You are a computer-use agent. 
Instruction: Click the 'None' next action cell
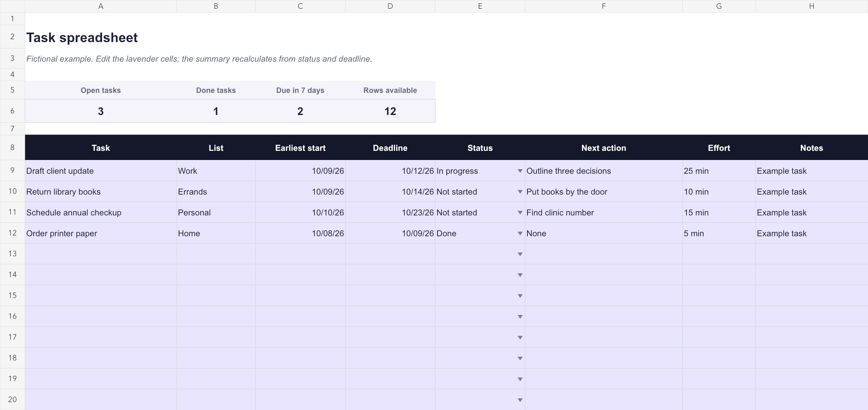tap(604, 233)
